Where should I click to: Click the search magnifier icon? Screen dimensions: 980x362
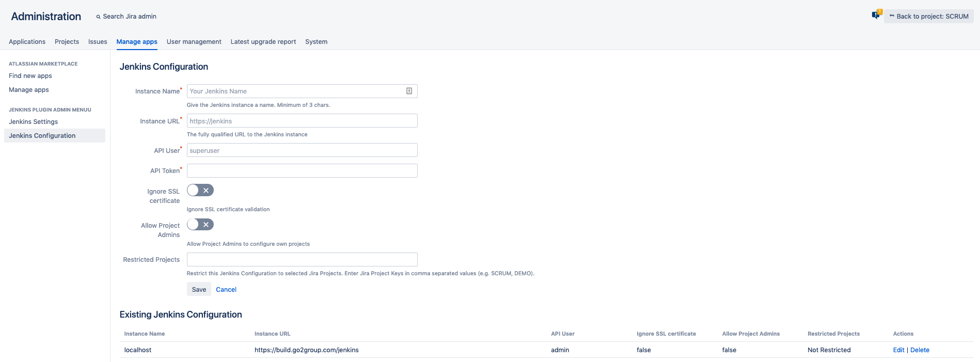pos(98,17)
